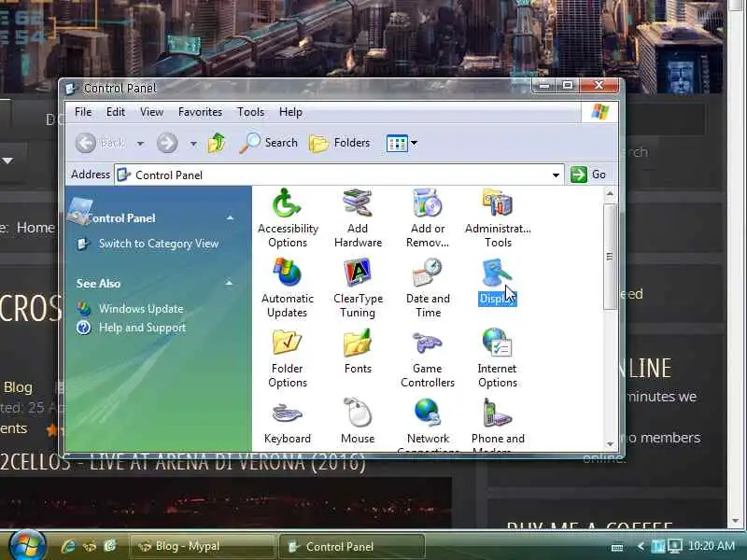Viewport: 747px width, 560px height.
Task: Open the Help menu
Action: pyautogui.click(x=290, y=112)
